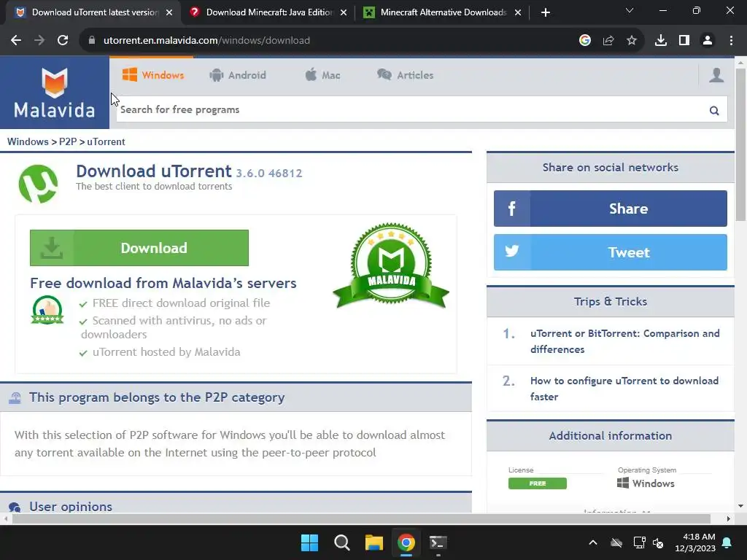Close the Download uTorrent tab
The image size is (747, 560).
[169, 13]
